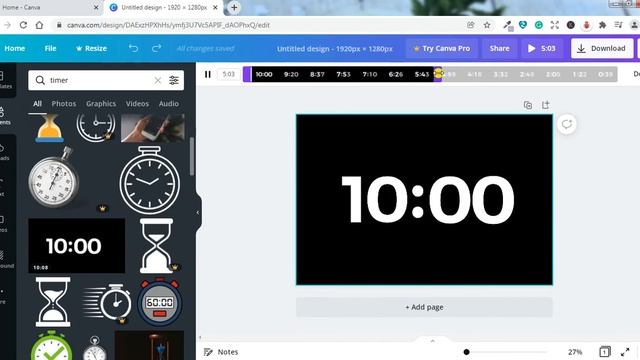This screenshot has height=360, width=640.
Task: Click the Share button
Action: 499,48
